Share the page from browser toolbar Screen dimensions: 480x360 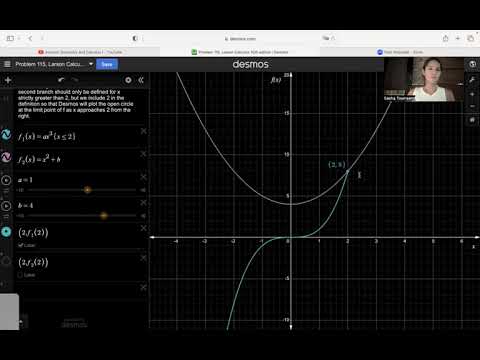[446, 38]
